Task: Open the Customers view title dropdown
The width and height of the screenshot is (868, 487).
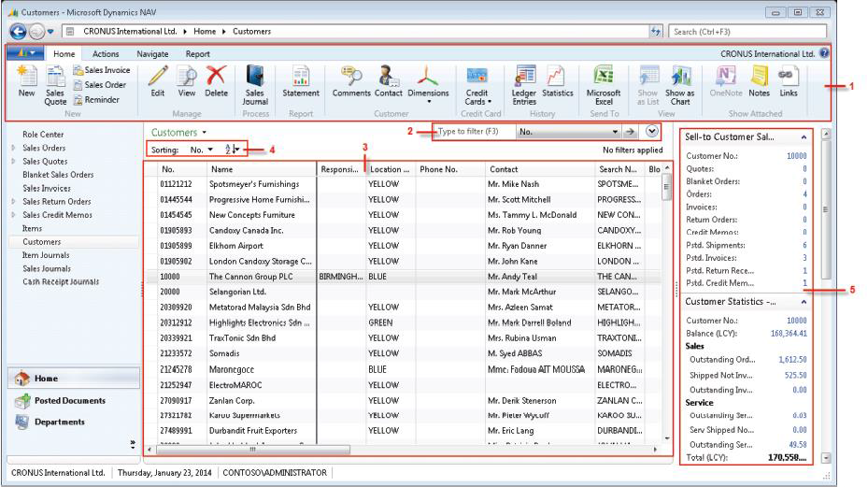Action: [x=205, y=133]
